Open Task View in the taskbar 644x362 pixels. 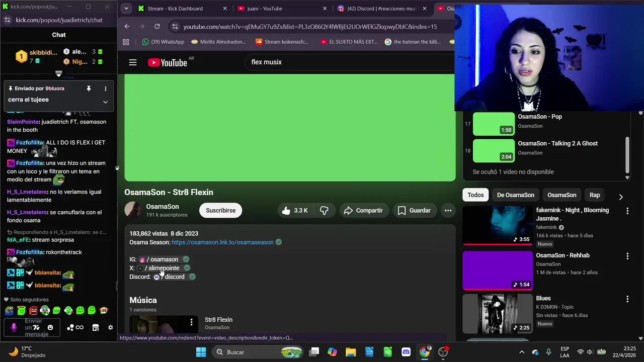[314, 352]
